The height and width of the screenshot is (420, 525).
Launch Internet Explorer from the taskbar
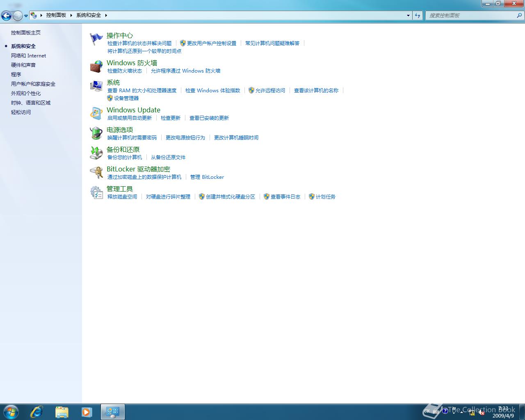click(37, 412)
